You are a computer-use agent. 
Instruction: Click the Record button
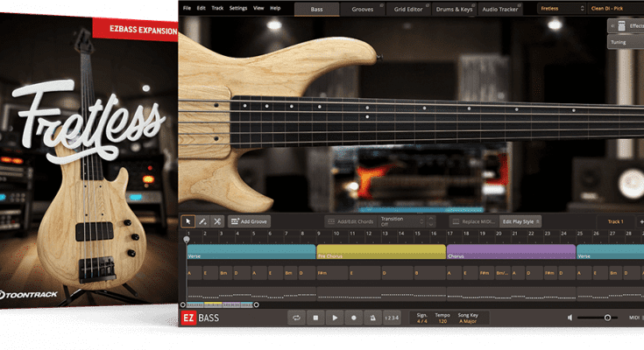click(x=354, y=318)
